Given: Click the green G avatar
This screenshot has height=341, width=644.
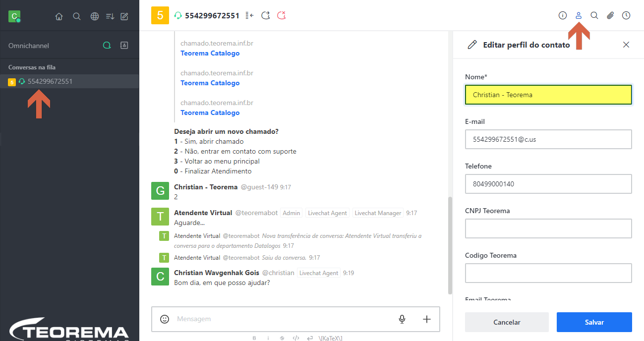Looking at the screenshot, I should coord(160,191).
